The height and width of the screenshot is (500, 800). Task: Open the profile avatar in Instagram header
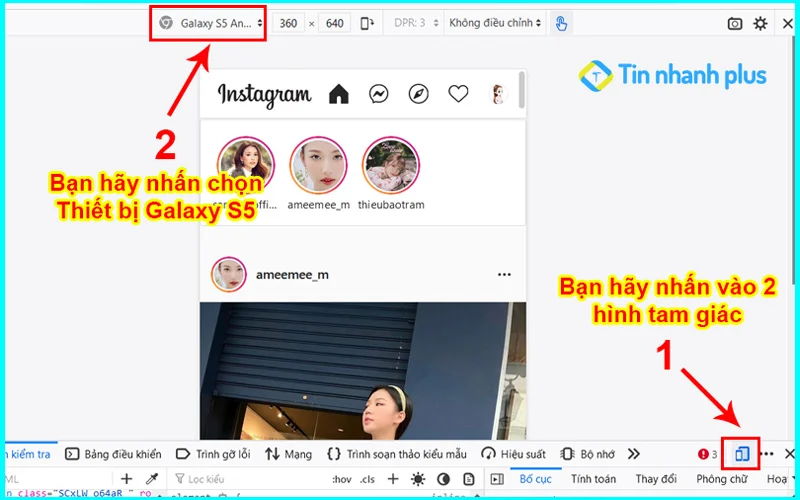click(x=498, y=94)
